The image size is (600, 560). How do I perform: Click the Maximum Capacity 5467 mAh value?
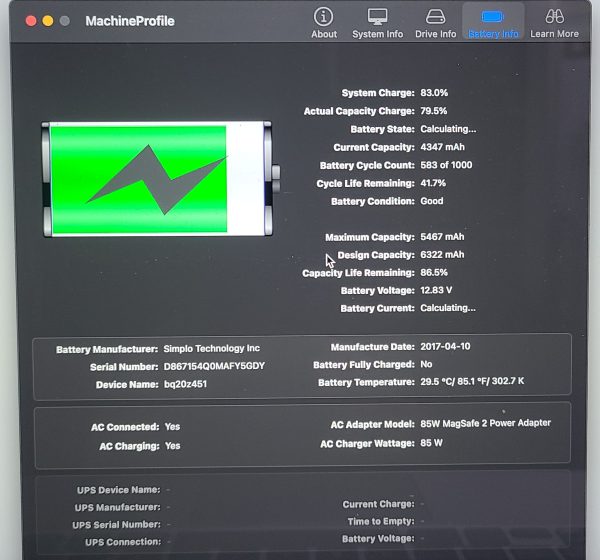442,237
